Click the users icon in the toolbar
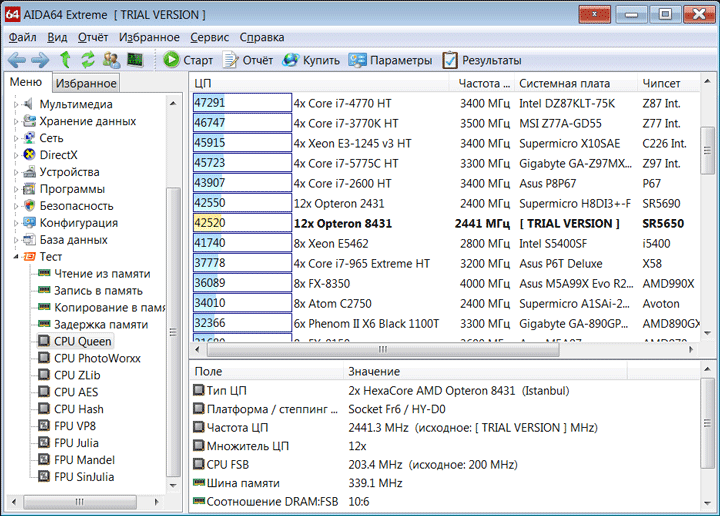Viewport: 720px width, 516px height. click(111, 60)
